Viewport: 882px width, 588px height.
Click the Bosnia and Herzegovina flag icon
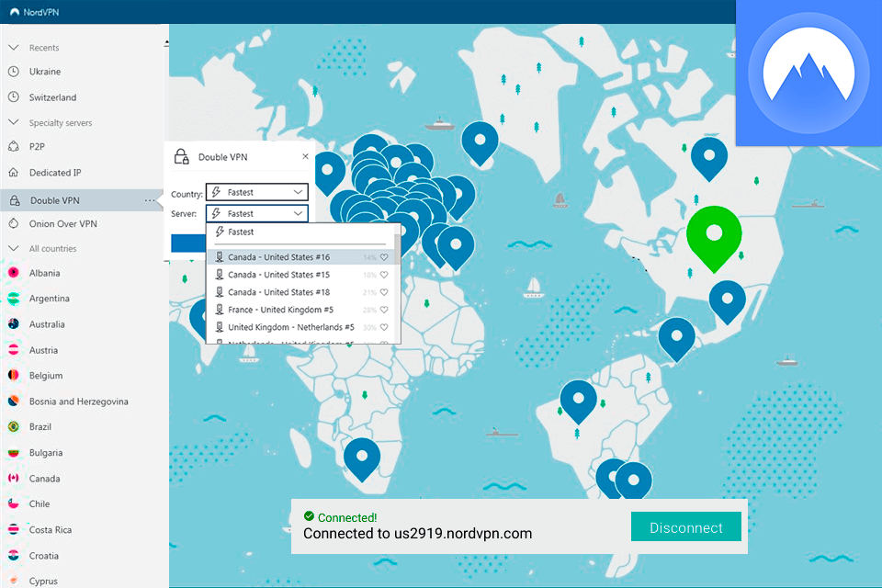[x=14, y=401]
